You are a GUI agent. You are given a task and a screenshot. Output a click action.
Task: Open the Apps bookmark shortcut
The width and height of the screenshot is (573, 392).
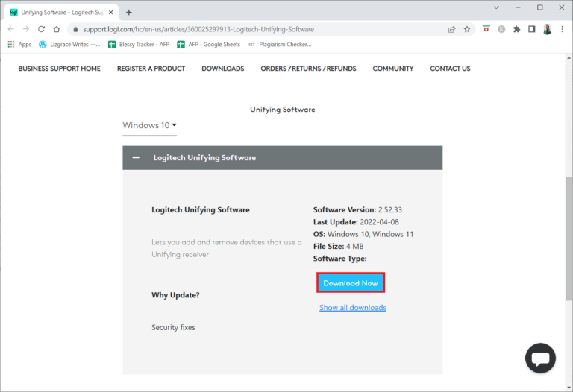pos(19,44)
